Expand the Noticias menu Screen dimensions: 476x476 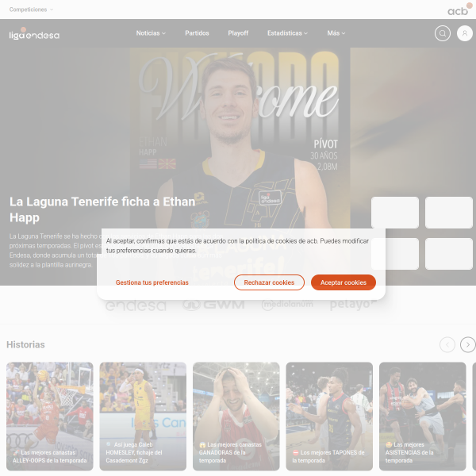coord(151,33)
